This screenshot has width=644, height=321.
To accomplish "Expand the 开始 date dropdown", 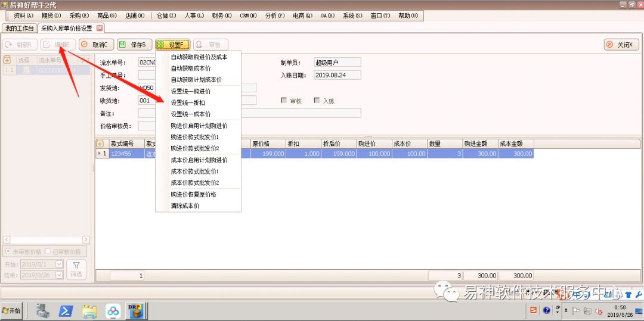I will pyautogui.click(x=59, y=264).
